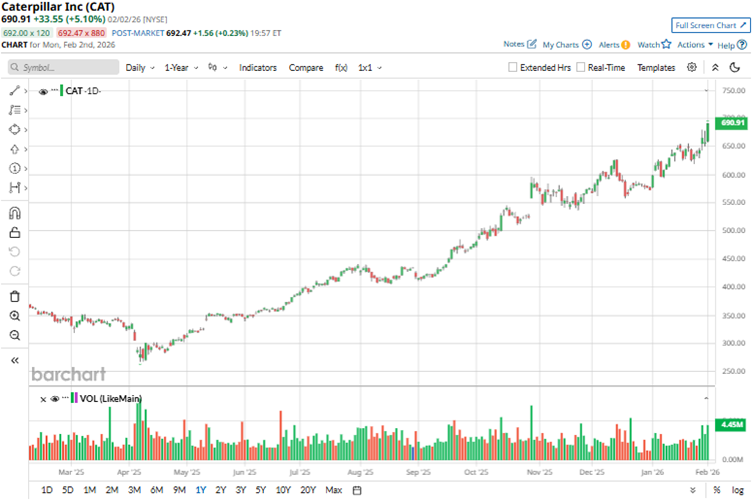
Task: Open the text and notes annotation tool
Action: tap(14, 110)
